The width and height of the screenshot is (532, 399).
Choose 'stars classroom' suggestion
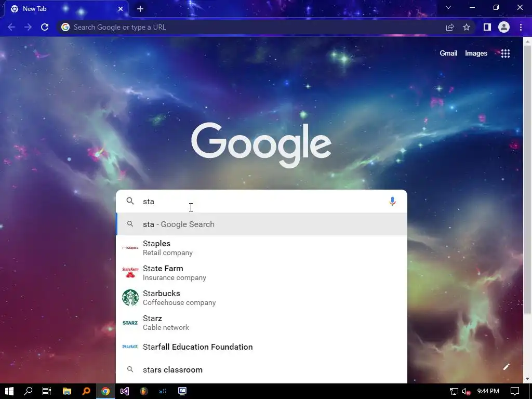262,369
